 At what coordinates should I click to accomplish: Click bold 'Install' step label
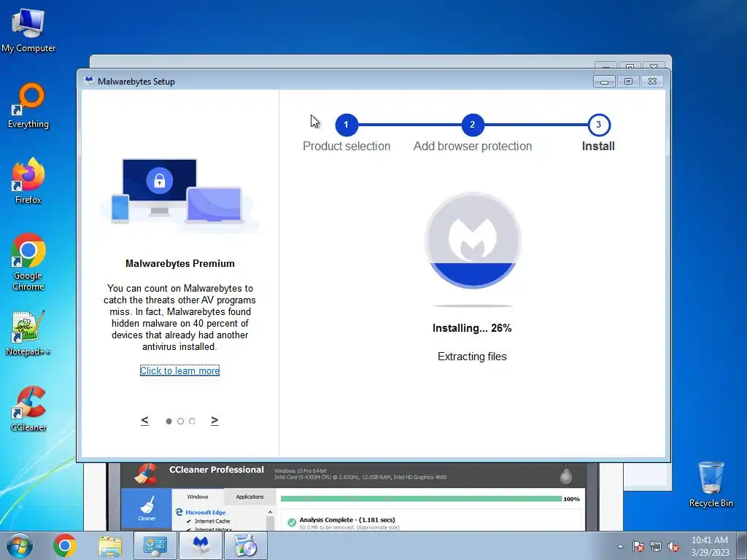tap(598, 146)
